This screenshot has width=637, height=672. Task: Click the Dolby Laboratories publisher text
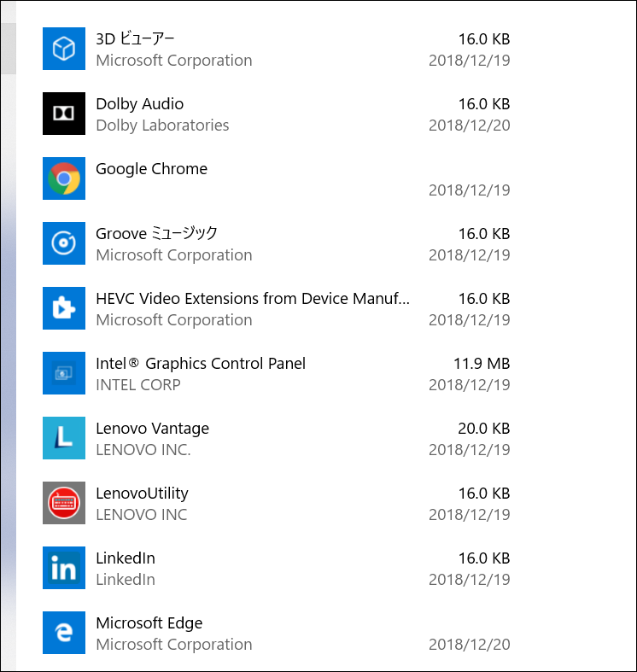pos(162,126)
